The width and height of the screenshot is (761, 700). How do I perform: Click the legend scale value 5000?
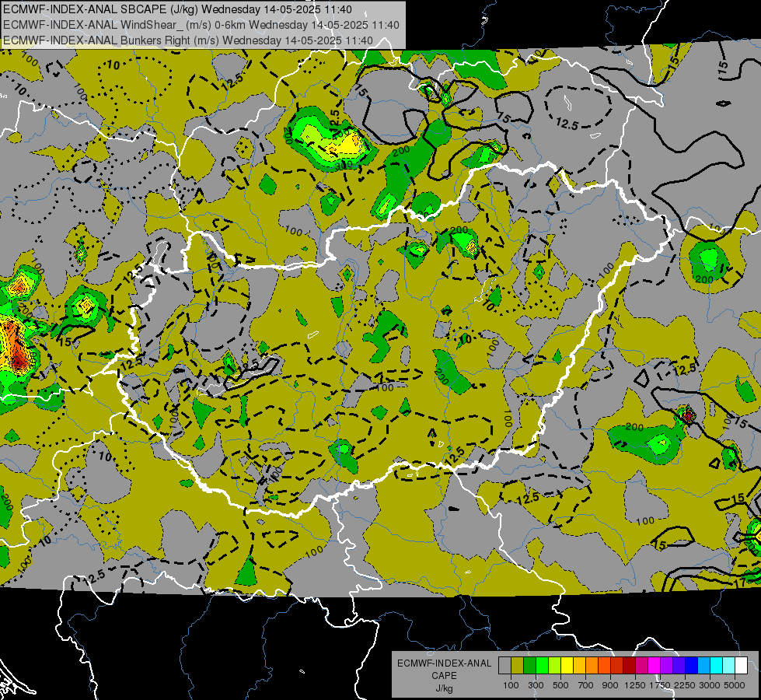[735, 685]
